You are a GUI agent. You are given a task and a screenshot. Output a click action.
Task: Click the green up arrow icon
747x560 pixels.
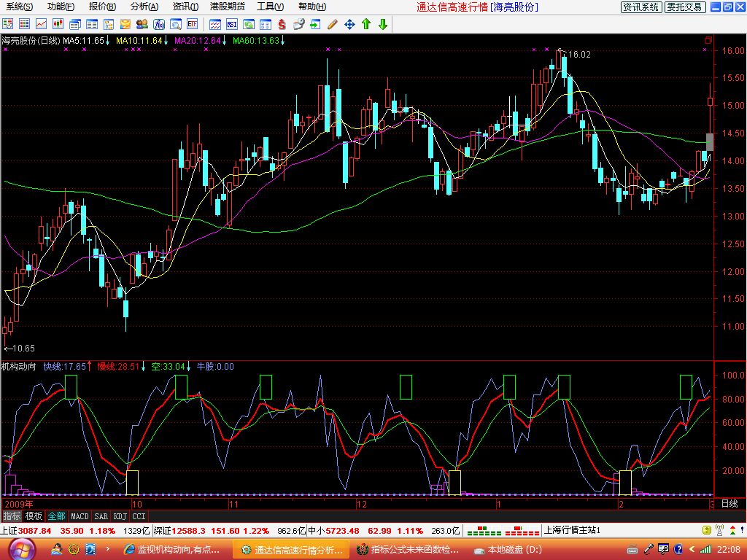tap(366, 24)
